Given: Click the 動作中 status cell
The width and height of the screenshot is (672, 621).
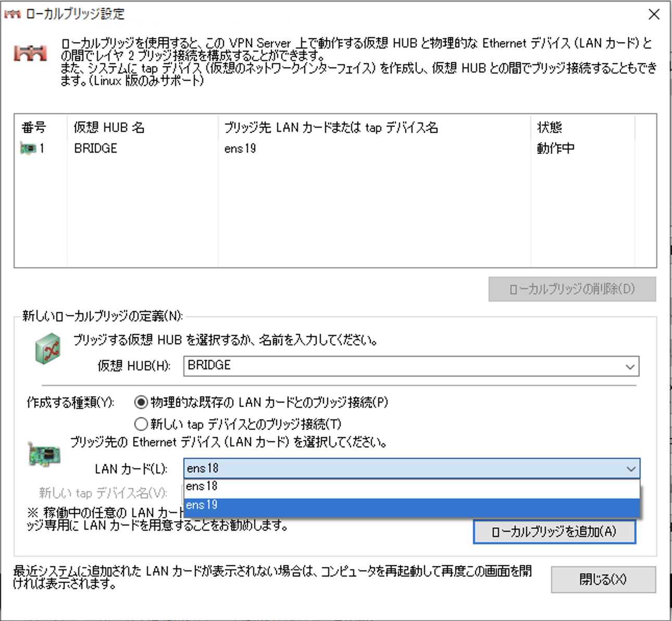Looking at the screenshot, I should point(556,148).
